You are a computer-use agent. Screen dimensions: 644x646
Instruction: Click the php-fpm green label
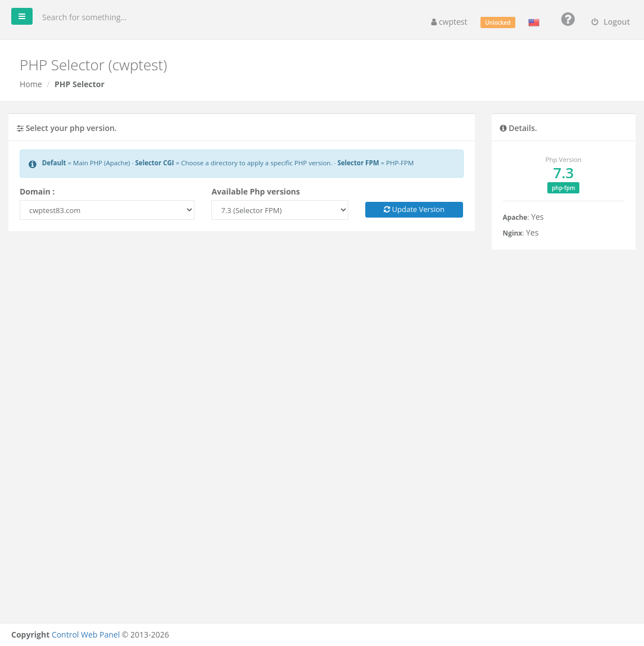coord(563,188)
